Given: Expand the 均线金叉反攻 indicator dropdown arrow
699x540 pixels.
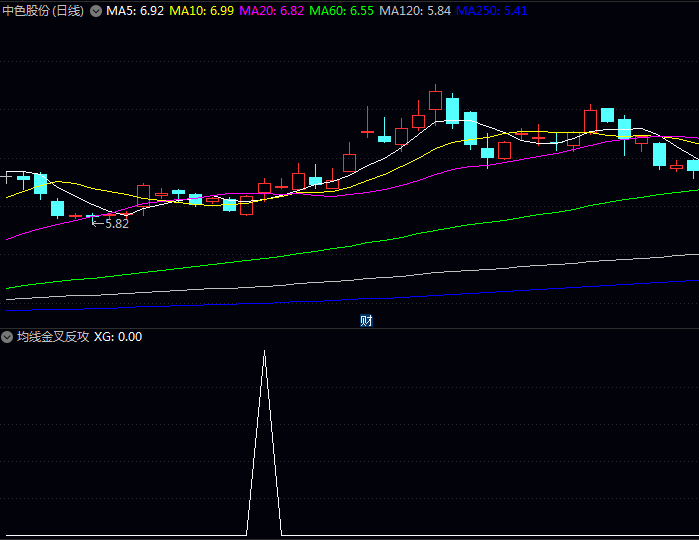Looking at the screenshot, I should [x=8, y=337].
